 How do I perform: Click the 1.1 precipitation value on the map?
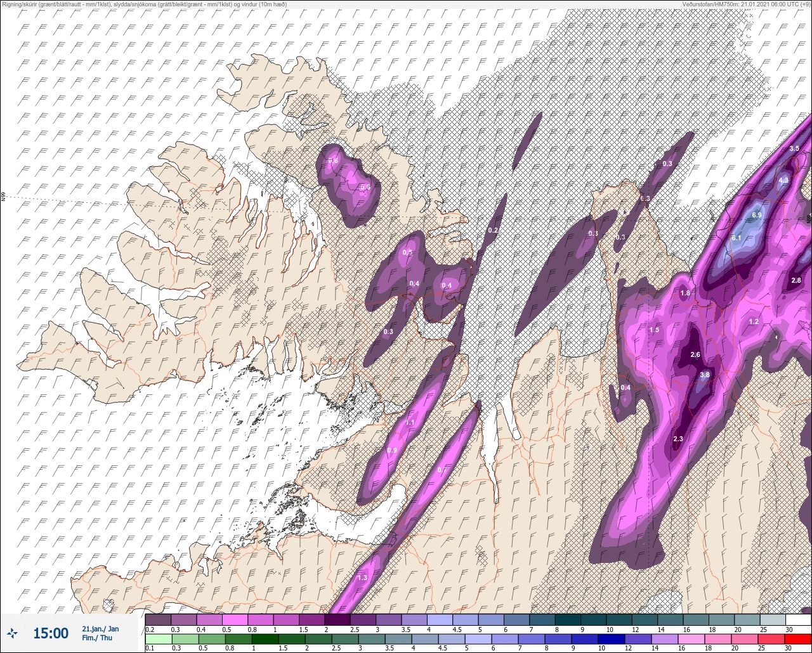(410, 423)
